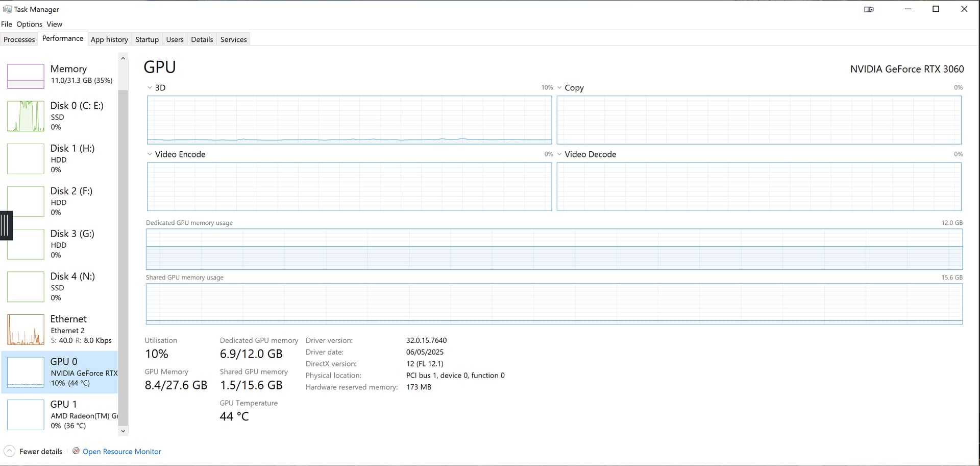The height and width of the screenshot is (466, 980).
Task: Switch to the Startup tab
Action: click(x=147, y=39)
